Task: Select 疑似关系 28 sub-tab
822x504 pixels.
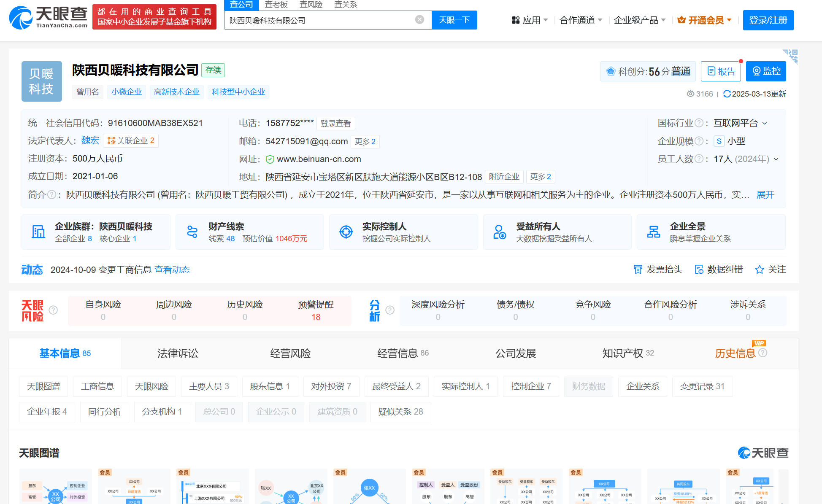Action: click(401, 412)
